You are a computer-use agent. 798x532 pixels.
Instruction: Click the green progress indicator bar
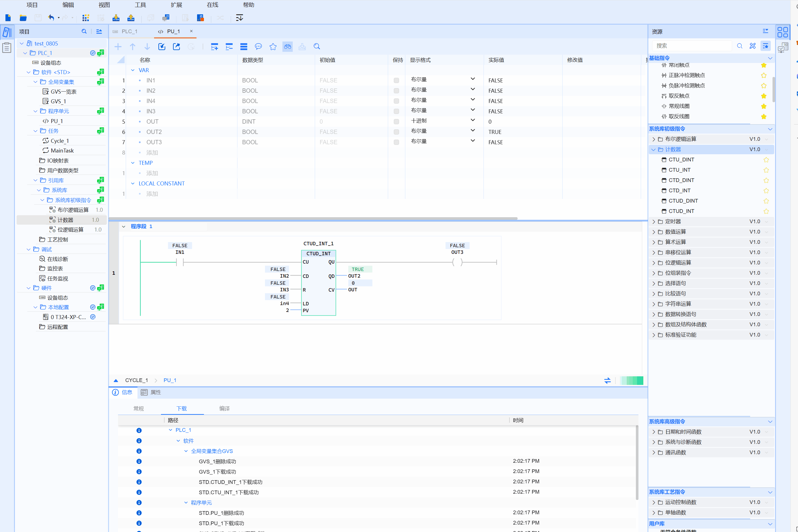pos(631,380)
